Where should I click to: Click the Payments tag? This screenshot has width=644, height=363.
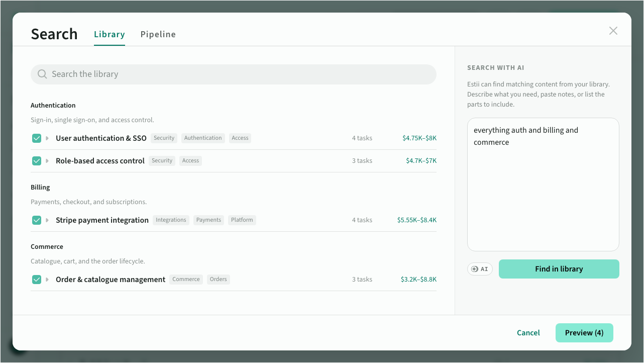point(209,220)
